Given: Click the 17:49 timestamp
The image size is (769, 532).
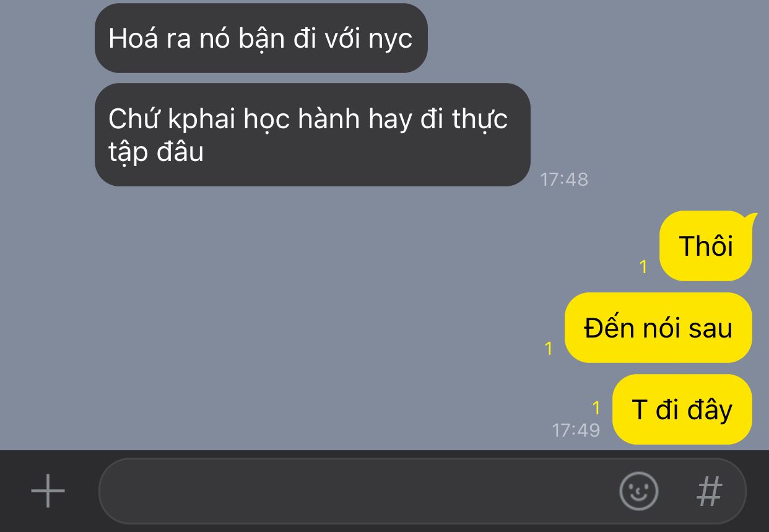Looking at the screenshot, I should tap(576, 430).
